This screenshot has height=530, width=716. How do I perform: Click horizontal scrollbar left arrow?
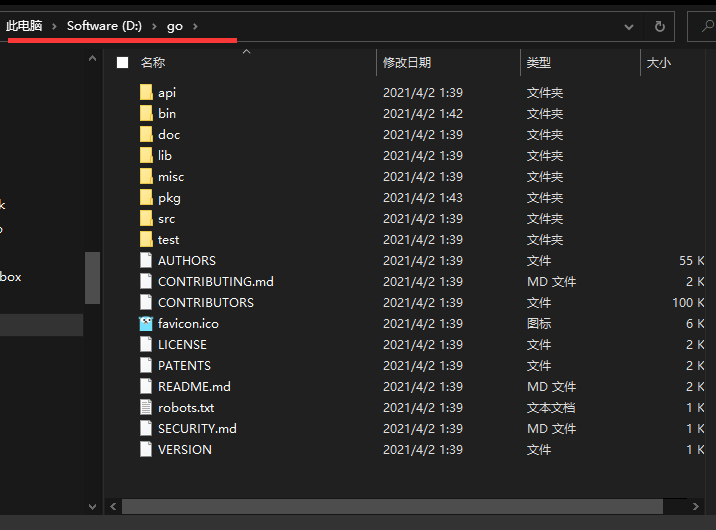[x=113, y=506]
